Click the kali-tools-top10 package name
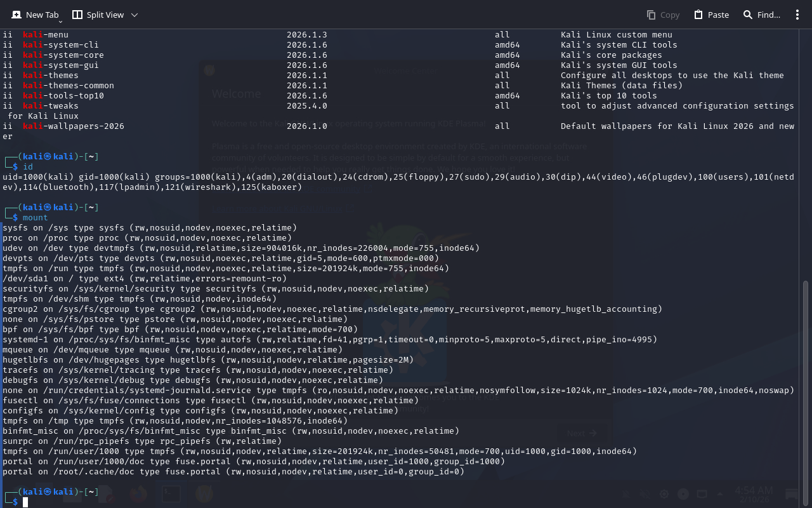This screenshot has width=812, height=508. pos(63,96)
